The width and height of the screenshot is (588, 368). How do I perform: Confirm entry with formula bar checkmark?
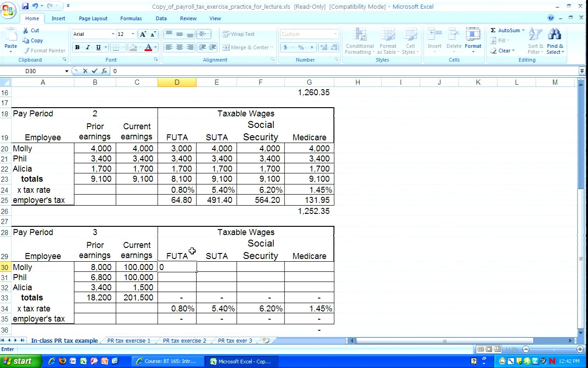tap(95, 71)
